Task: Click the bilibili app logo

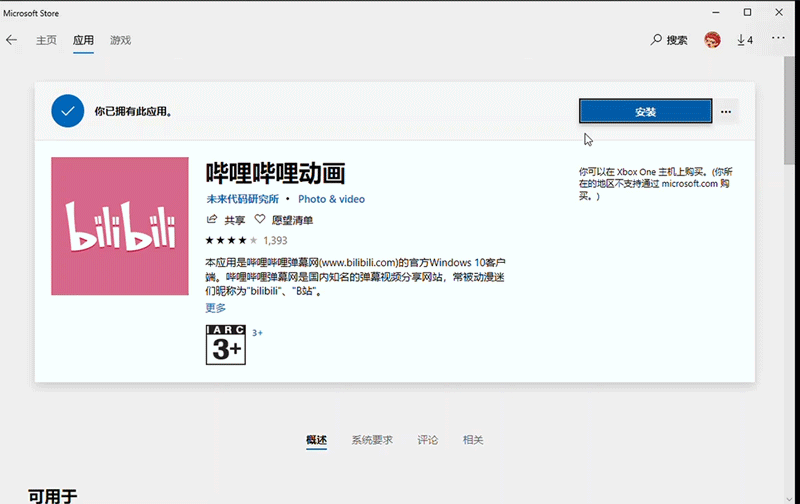Action: pos(120,226)
